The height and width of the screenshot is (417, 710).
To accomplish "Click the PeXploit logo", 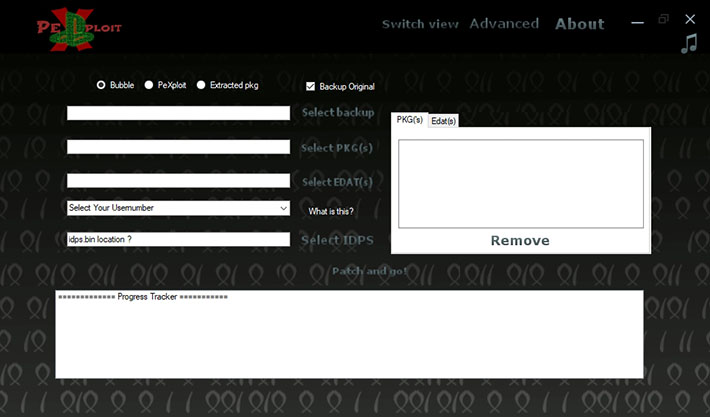I will [79, 29].
